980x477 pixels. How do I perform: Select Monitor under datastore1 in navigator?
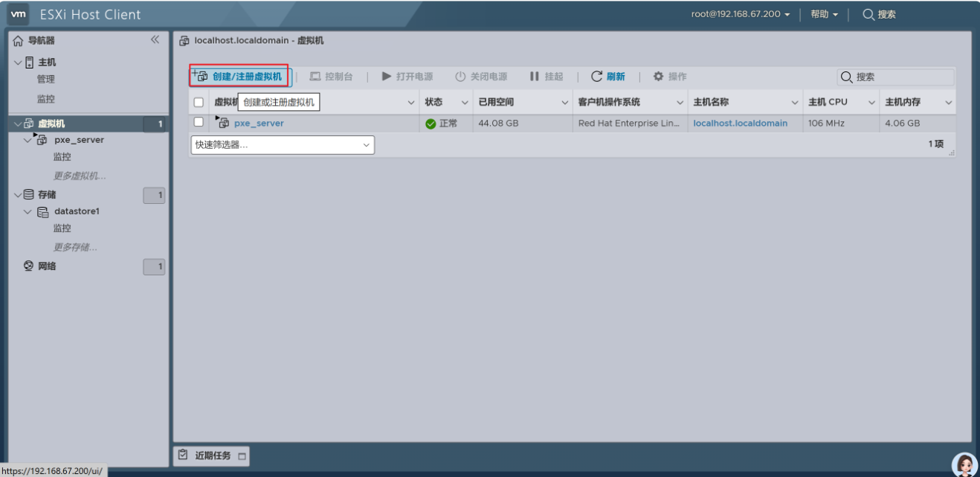tap(62, 228)
